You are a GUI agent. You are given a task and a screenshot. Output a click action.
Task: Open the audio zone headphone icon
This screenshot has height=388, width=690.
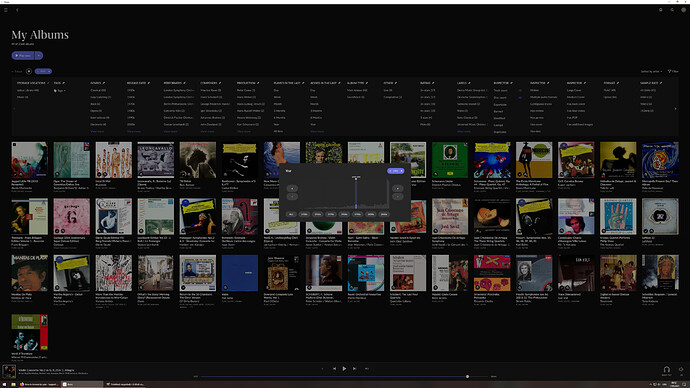667,369
